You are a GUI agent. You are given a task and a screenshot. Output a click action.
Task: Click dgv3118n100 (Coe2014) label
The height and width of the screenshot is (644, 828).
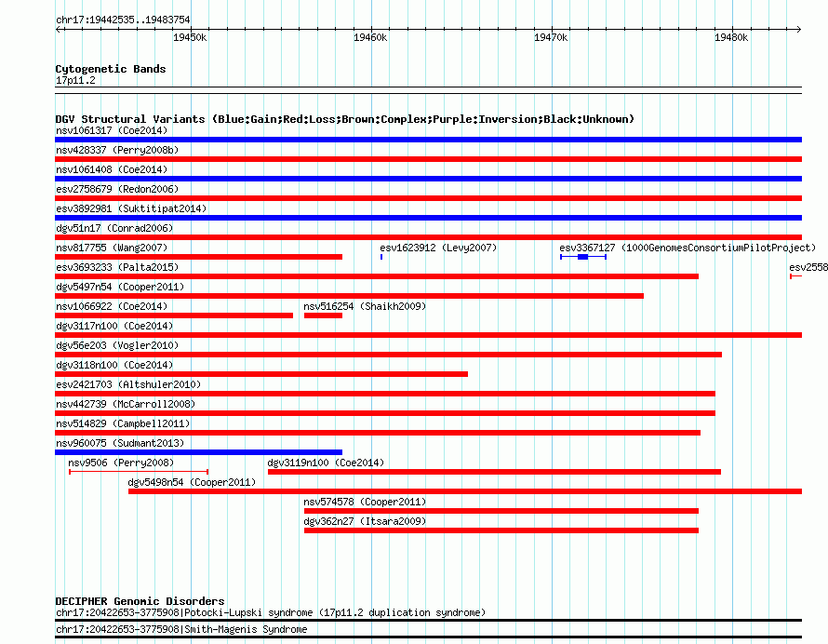[114, 365]
